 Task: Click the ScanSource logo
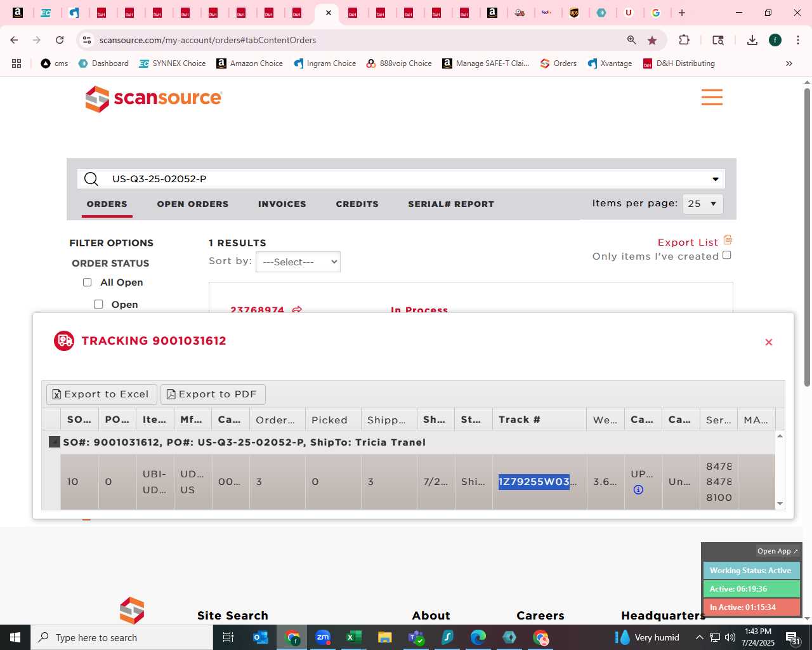click(154, 98)
